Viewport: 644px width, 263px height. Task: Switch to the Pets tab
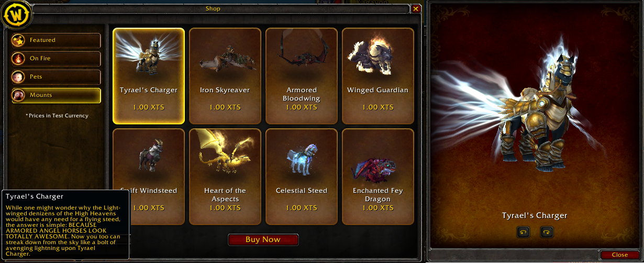[57, 77]
